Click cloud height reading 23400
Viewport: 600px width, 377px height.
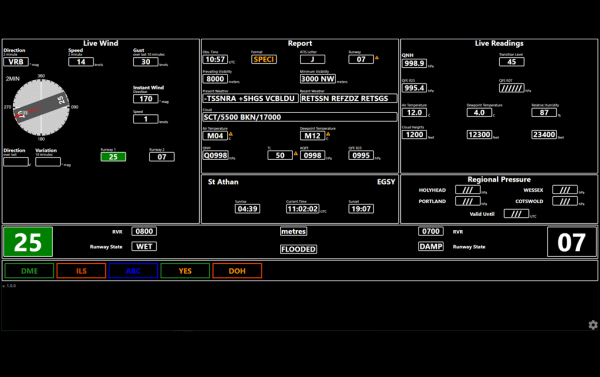544,135
